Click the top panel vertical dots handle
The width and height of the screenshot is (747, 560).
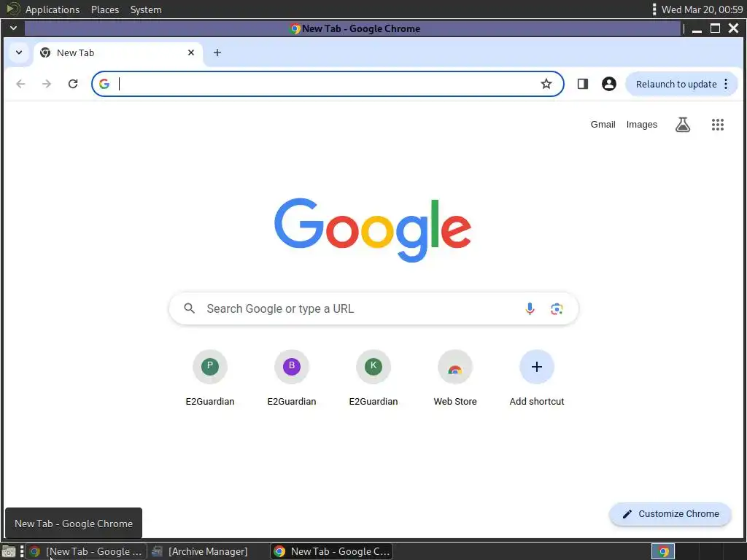654,9
